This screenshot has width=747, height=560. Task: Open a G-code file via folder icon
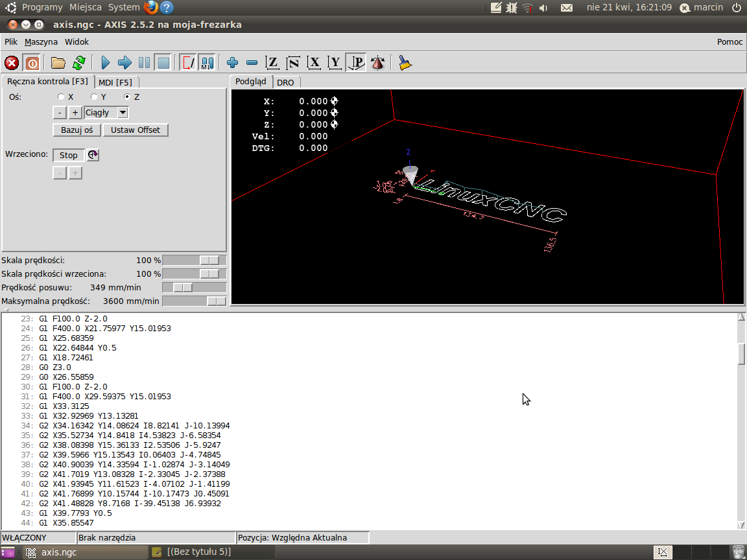58,63
